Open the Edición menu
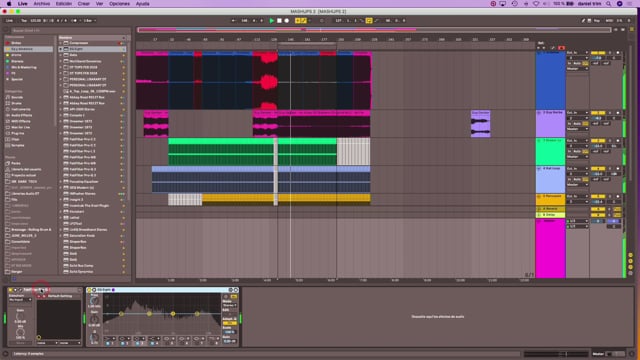 tap(64, 4)
